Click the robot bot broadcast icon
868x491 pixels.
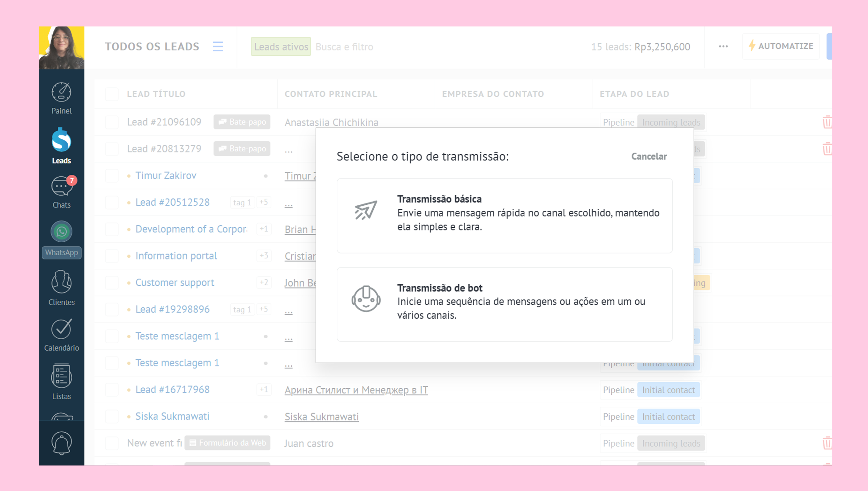tap(366, 298)
